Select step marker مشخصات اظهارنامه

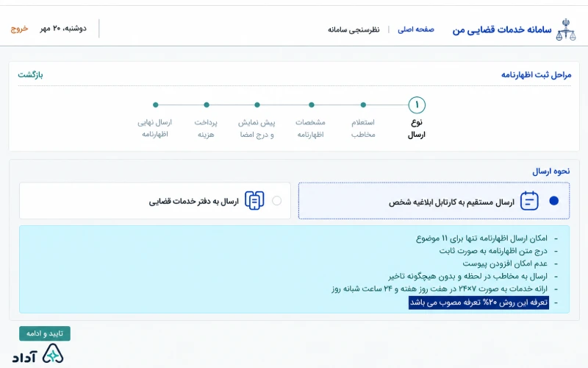pos(311,105)
